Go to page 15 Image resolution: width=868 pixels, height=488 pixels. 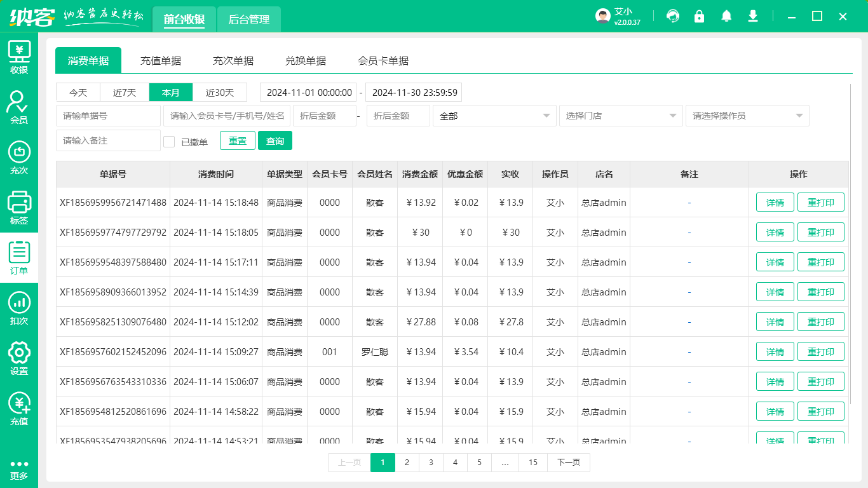click(x=533, y=463)
